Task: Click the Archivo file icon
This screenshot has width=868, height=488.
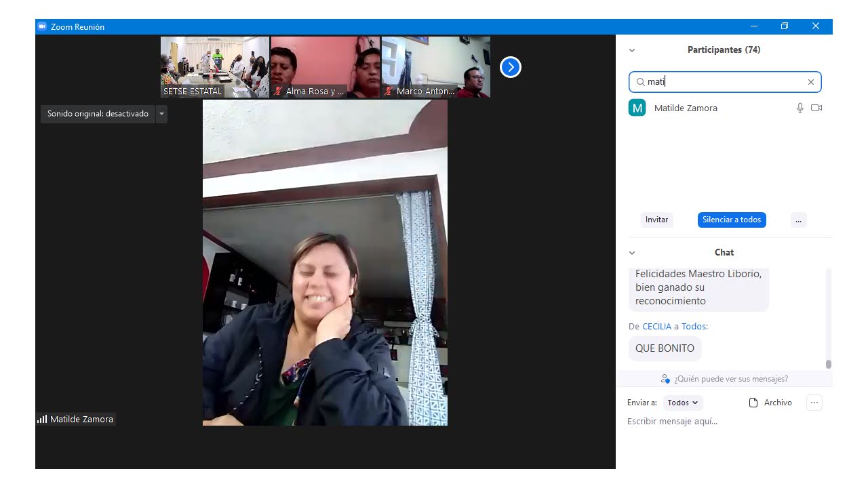Action: (753, 403)
